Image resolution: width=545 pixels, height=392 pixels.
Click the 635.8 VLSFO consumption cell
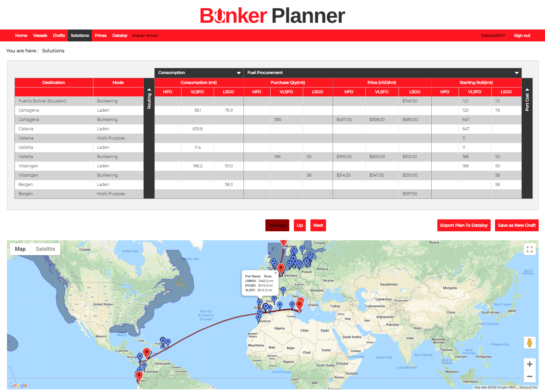197,129
